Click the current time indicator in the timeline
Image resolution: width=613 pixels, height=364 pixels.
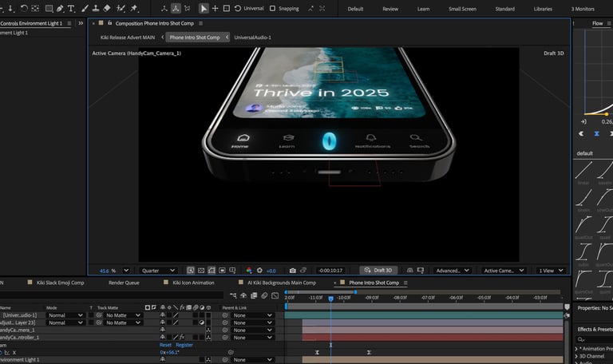[330, 299]
